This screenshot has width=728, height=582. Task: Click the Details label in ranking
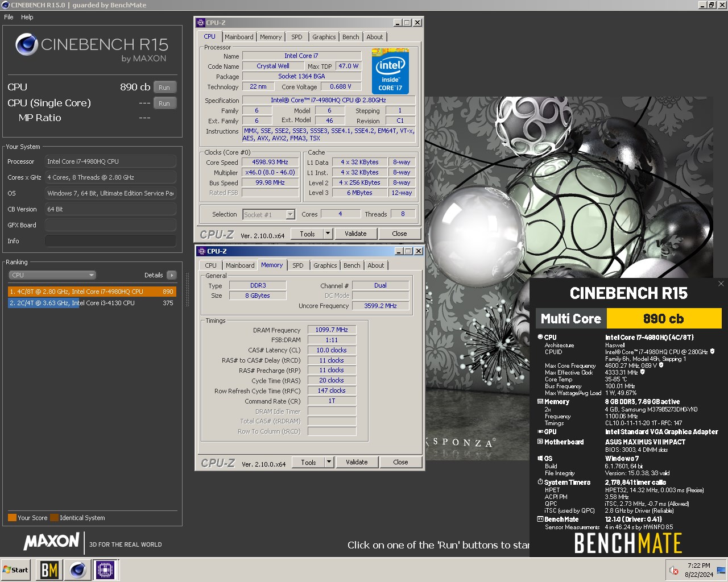click(x=154, y=275)
